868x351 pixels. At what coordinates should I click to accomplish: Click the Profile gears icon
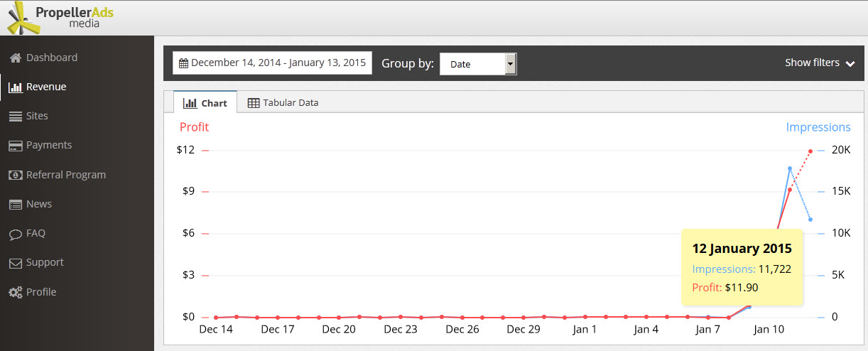15,293
